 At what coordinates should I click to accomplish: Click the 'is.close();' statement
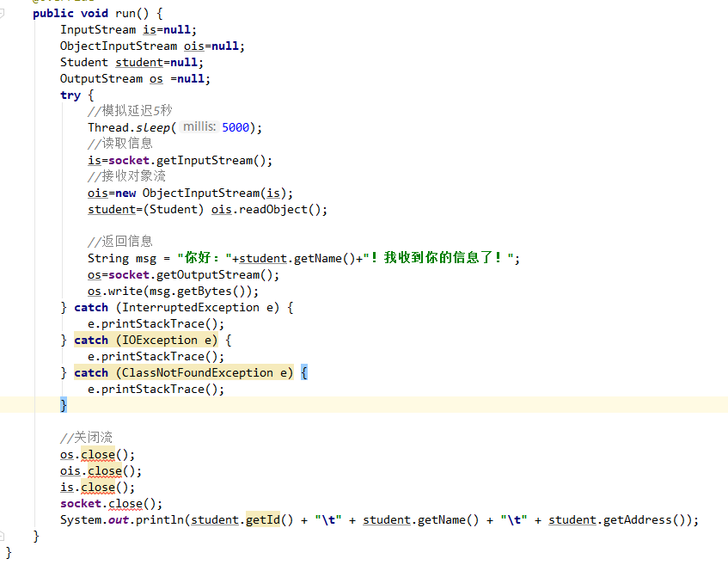(x=97, y=488)
